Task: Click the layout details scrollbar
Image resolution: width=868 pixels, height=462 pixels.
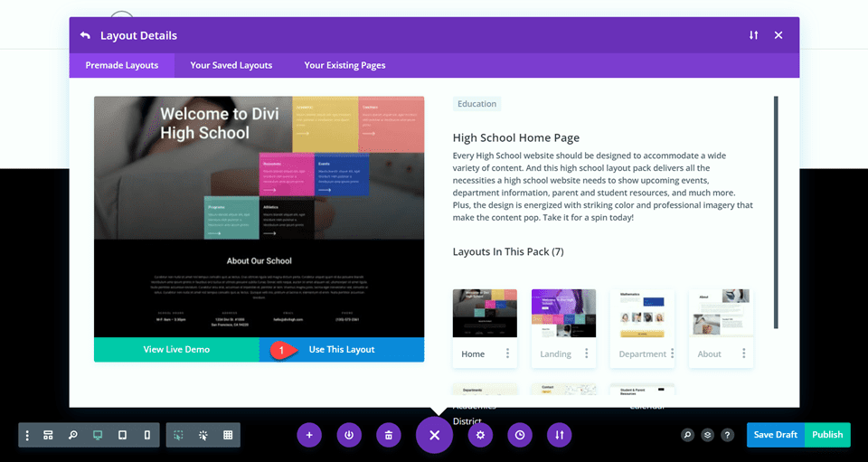Action: [776, 212]
